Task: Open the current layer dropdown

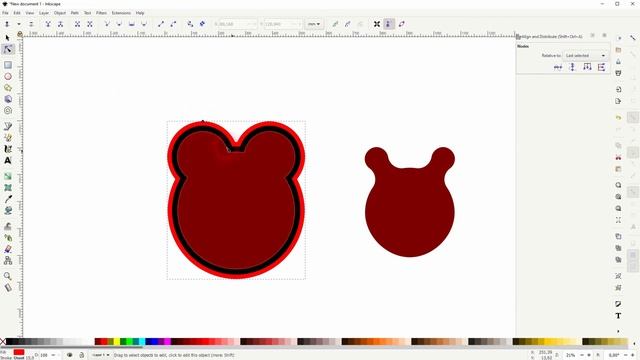Action: (x=100, y=355)
